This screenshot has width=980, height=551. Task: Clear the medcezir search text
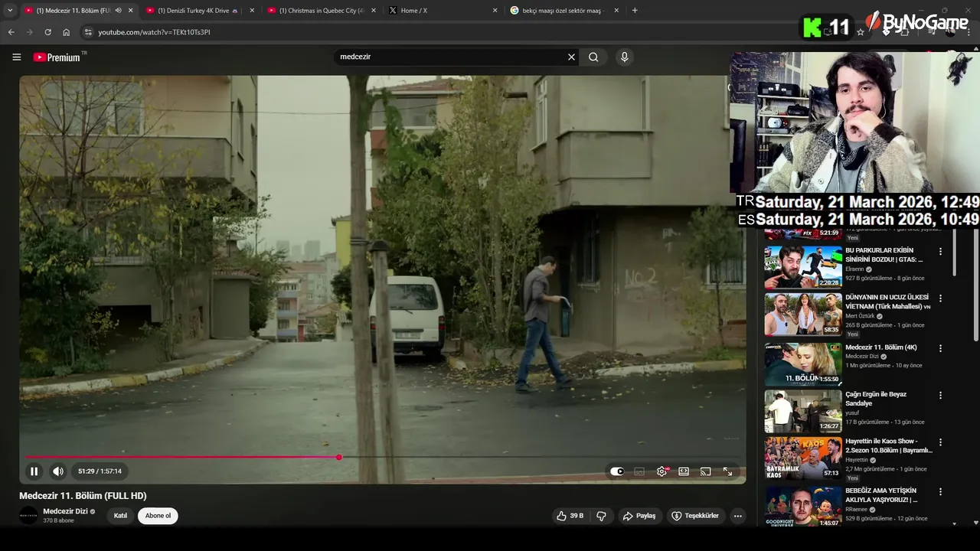point(571,57)
